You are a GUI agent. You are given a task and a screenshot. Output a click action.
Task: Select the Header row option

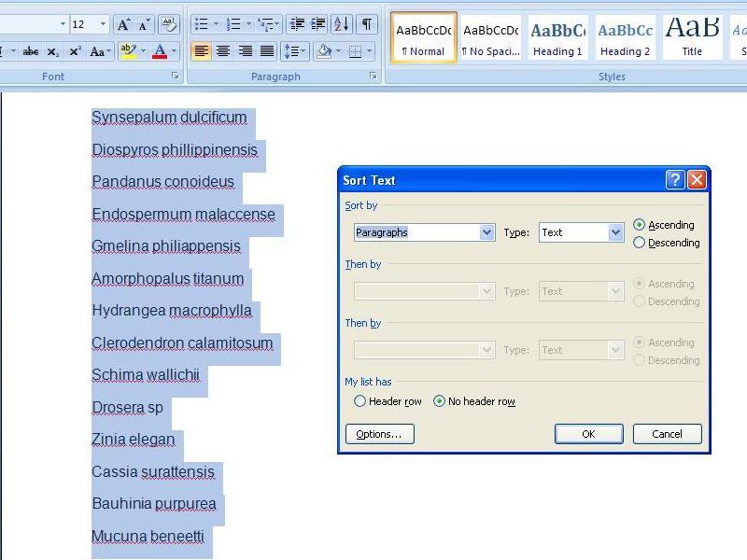point(360,401)
